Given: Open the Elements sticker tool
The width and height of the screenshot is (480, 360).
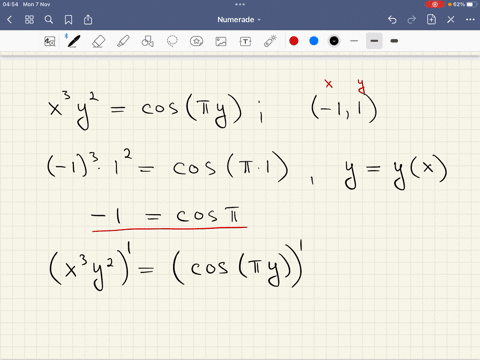Looking at the screenshot, I should coord(196,41).
